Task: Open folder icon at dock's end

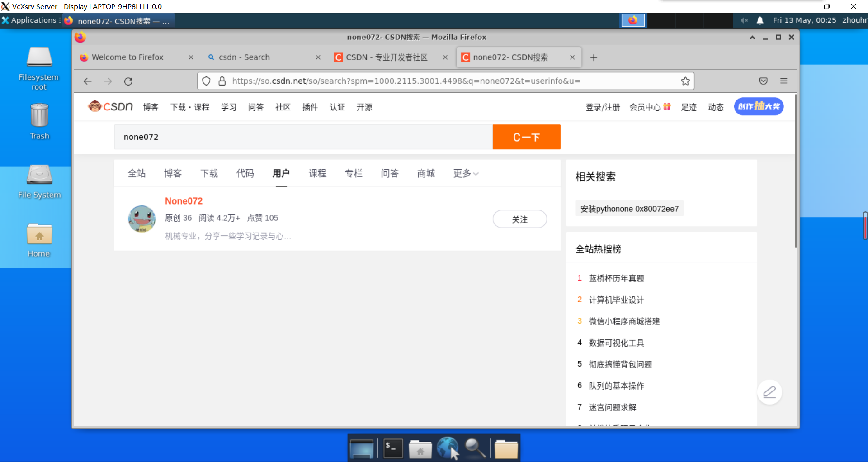Action: [506, 448]
